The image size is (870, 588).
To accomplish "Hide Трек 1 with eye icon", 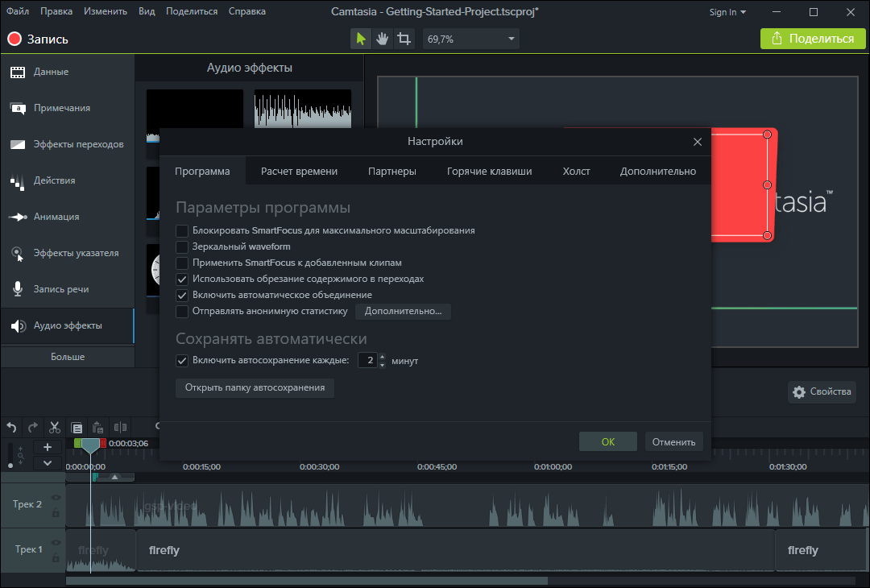I will coord(56,543).
